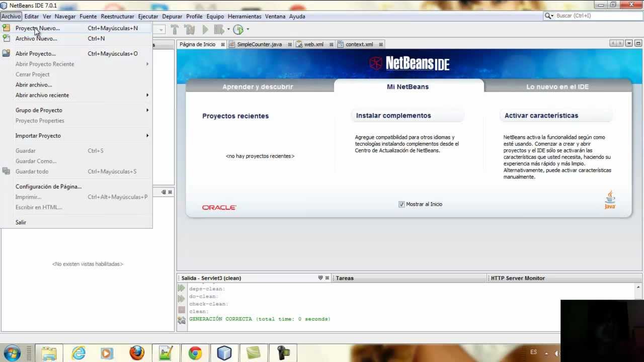Launch Internet Explorer from the taskbar

[x=78, y=353]
